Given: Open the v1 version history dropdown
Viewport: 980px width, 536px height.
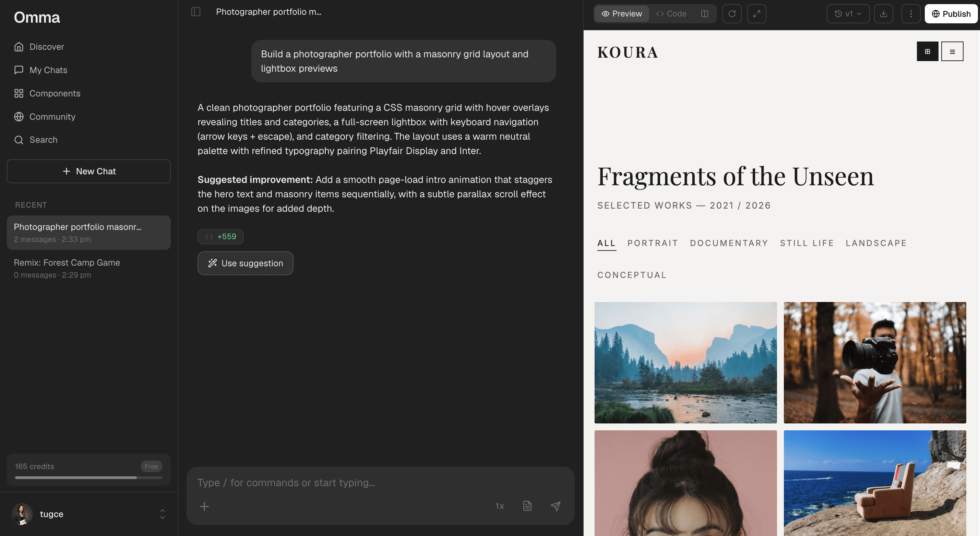Looking at the screenshot, I should (x=848, y=14).
